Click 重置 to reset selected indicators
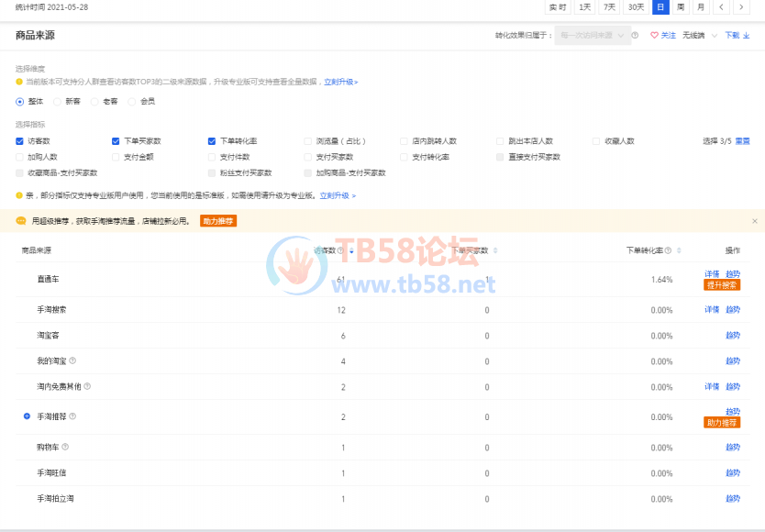Screen dimensions: 765x532 tap(742, 141)
